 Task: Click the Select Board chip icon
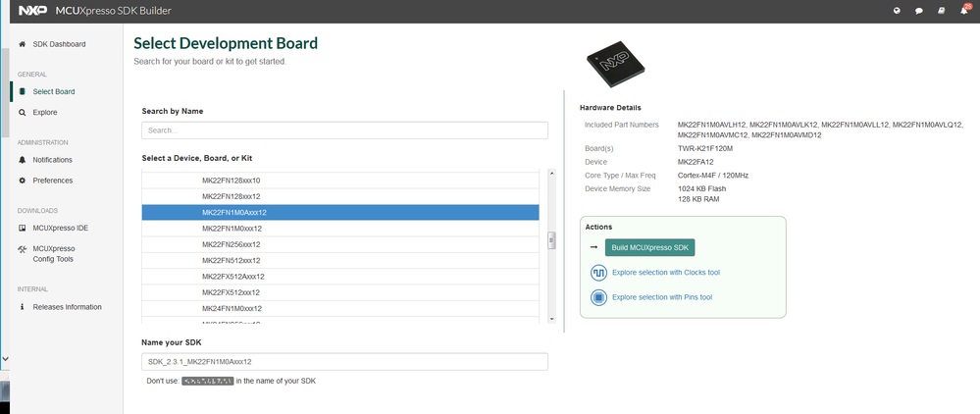point(23,91)
